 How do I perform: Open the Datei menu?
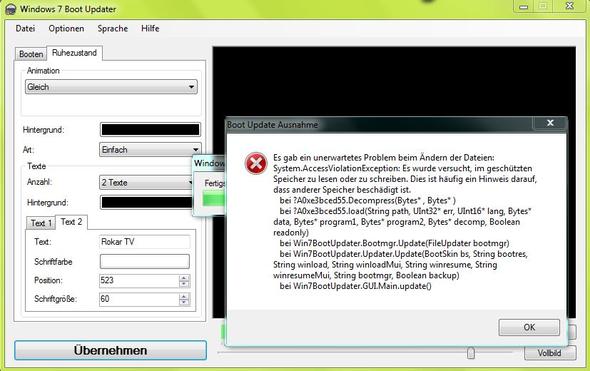tap(25, 29)
